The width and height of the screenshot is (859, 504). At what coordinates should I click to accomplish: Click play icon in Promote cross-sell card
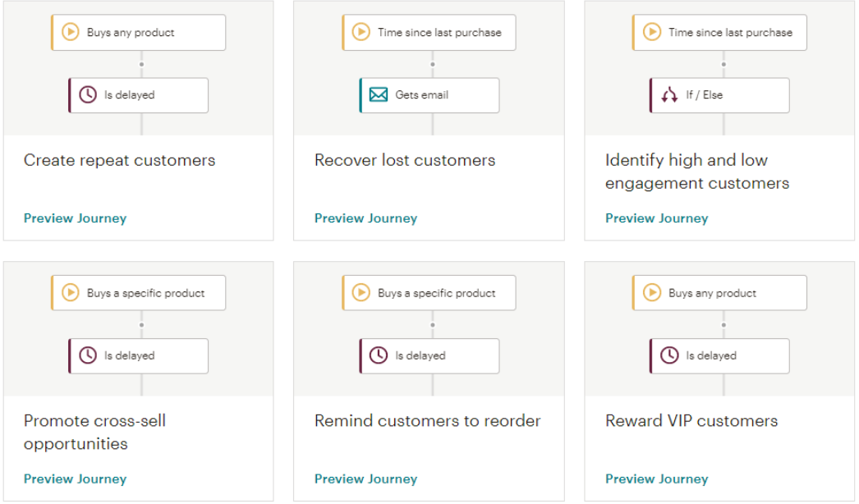point(70,293)
